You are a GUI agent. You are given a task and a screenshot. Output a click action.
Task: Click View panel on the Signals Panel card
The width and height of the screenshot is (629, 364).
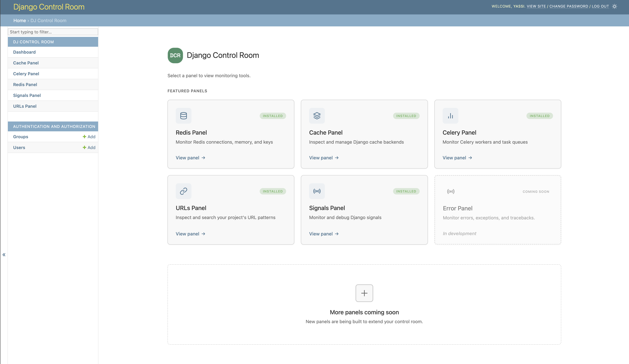click(324, 234)
